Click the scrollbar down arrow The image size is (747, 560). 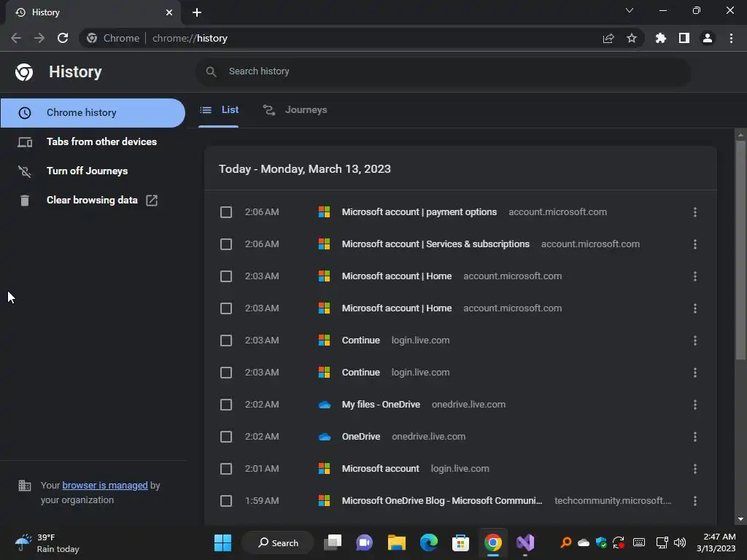[740, 519]
